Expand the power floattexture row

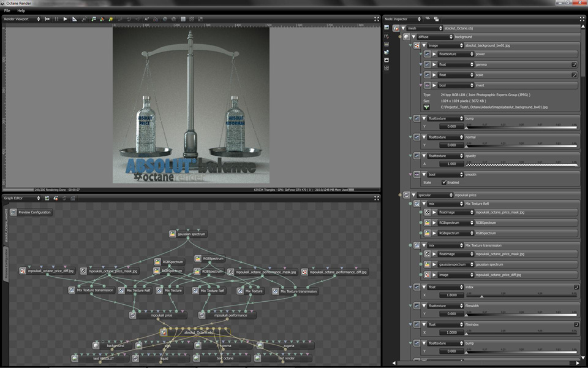[434, 54]
